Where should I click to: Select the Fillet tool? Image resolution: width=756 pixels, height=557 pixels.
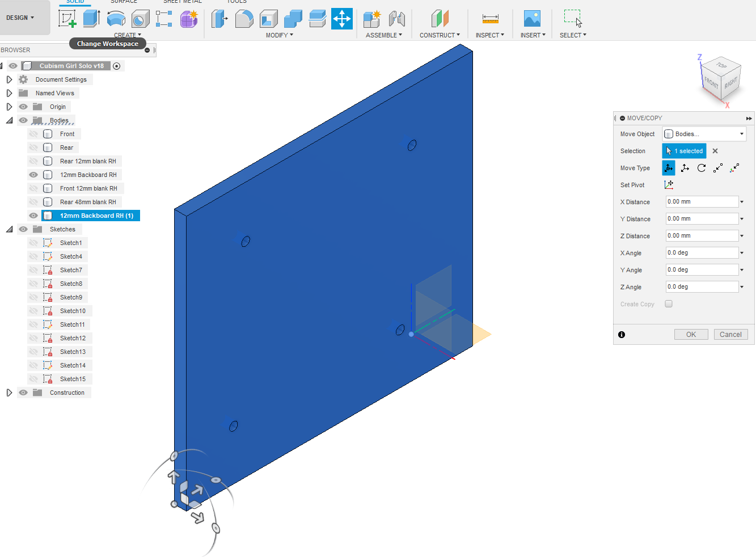244,19
